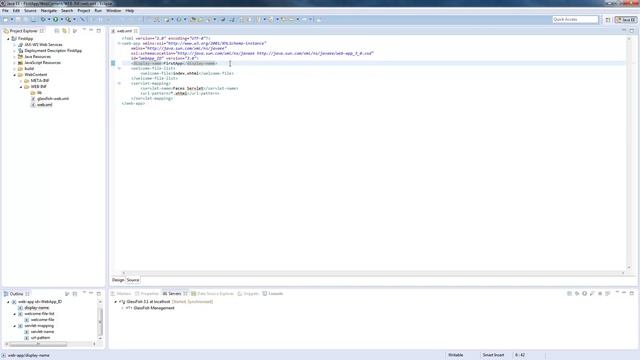Image resolution: width=640 pixels, height=360 pixels.
Task: Maximize the Project Explorer panel
Action: (99, 30)
